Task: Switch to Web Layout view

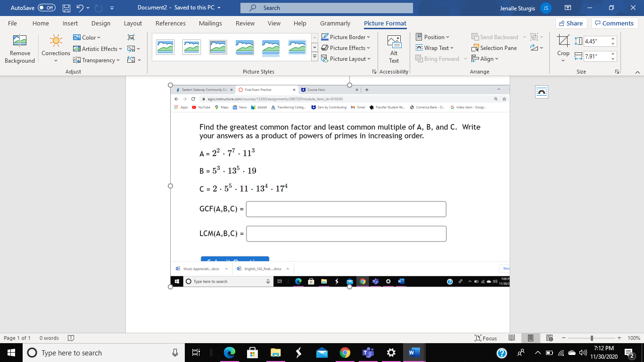Action: [549, 338]
